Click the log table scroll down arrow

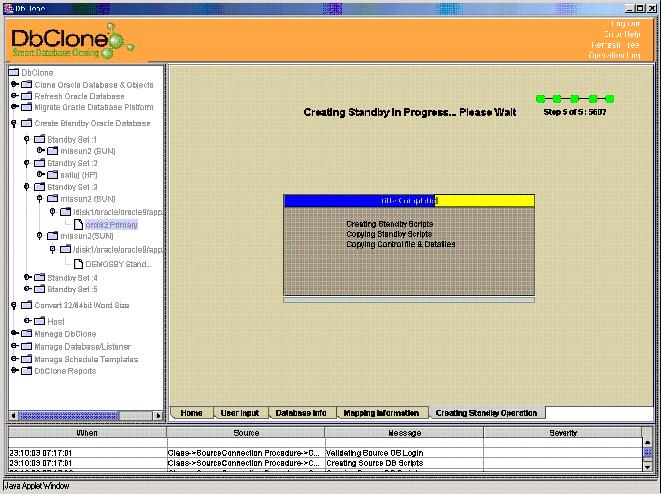647,466
